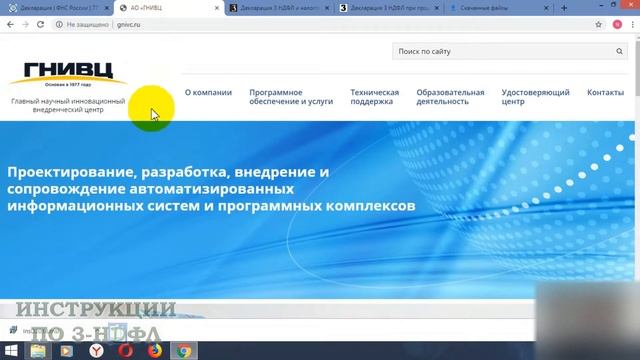Screen dimensions: 640x360
Task: Open the Техническая поддержка menu
Action: 374,97
